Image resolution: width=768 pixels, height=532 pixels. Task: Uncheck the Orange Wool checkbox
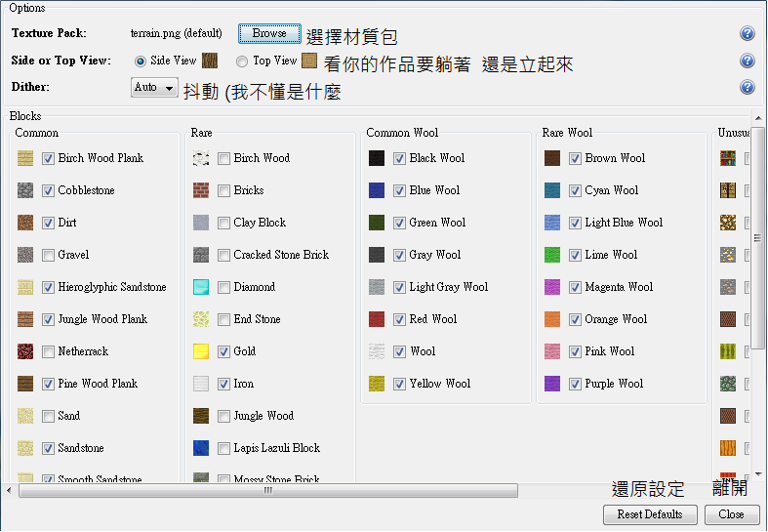coord(575,319)
